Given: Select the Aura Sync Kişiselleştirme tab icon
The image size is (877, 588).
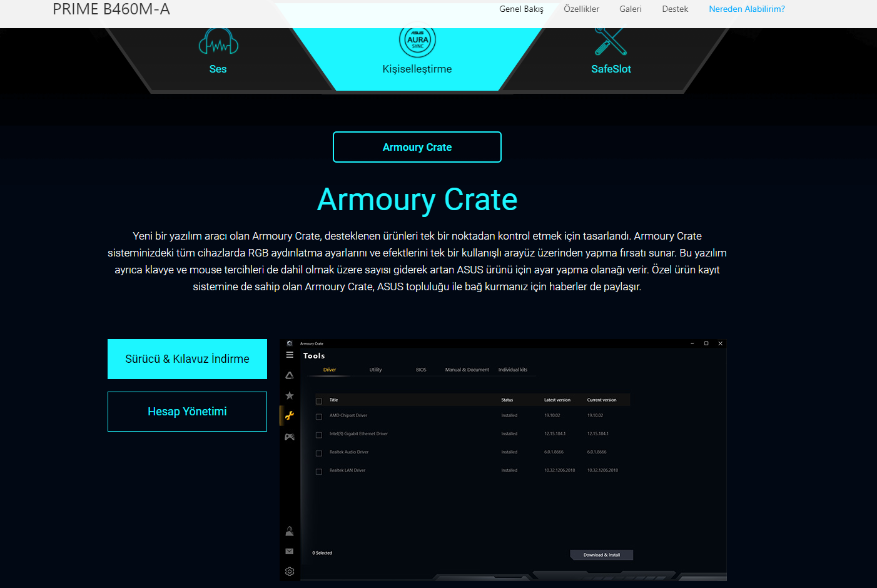Looking at the screenshot, I should [417, 41].
